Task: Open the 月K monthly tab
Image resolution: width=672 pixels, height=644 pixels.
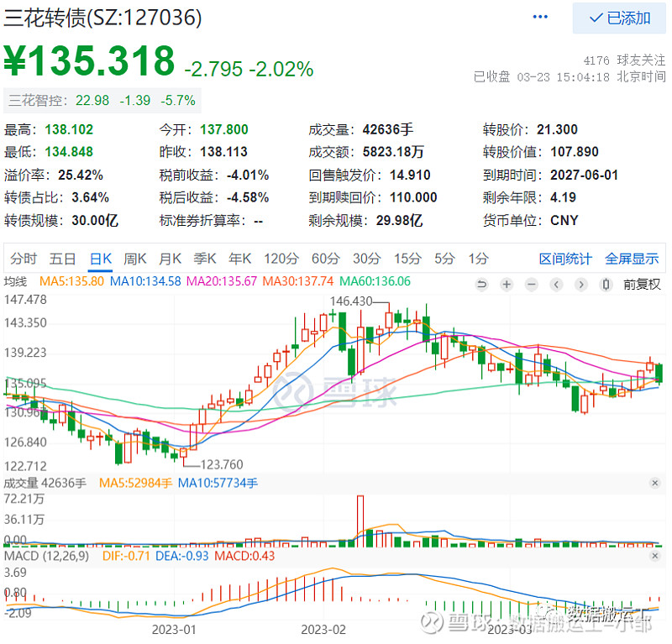Action: click(171, 259)
